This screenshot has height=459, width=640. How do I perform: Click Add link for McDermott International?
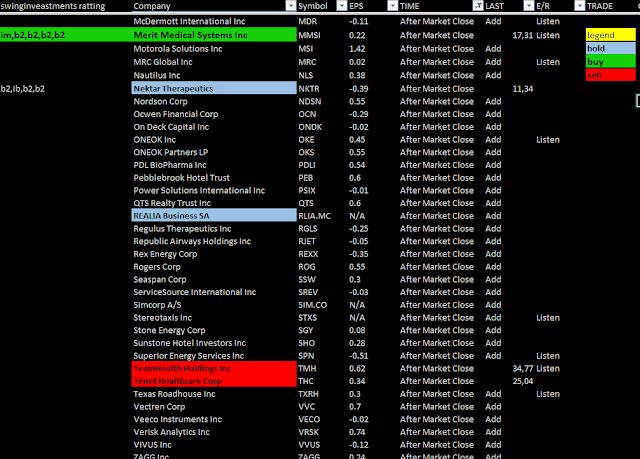pos(493,21)
